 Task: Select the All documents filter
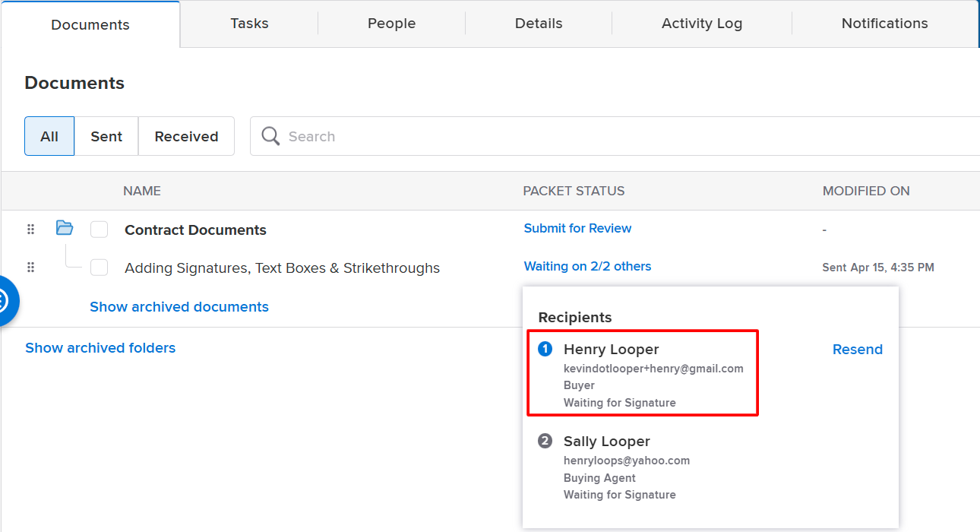pos(49,136)
